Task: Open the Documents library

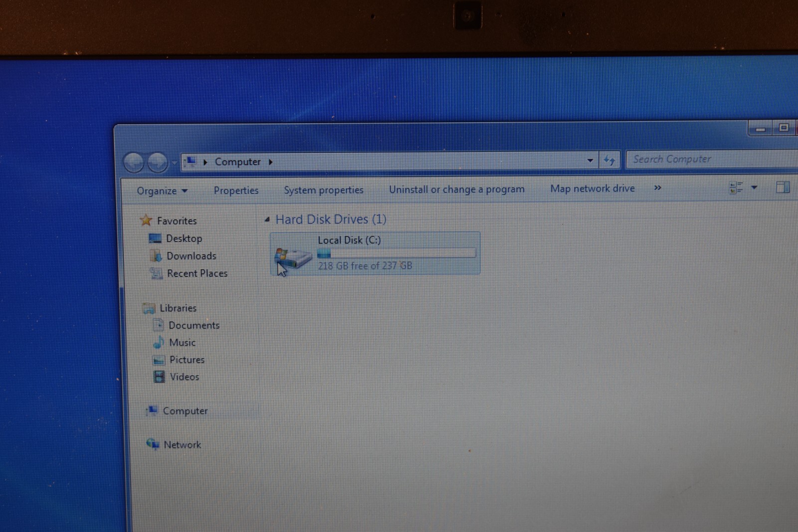Action: [x=194, y=325]
